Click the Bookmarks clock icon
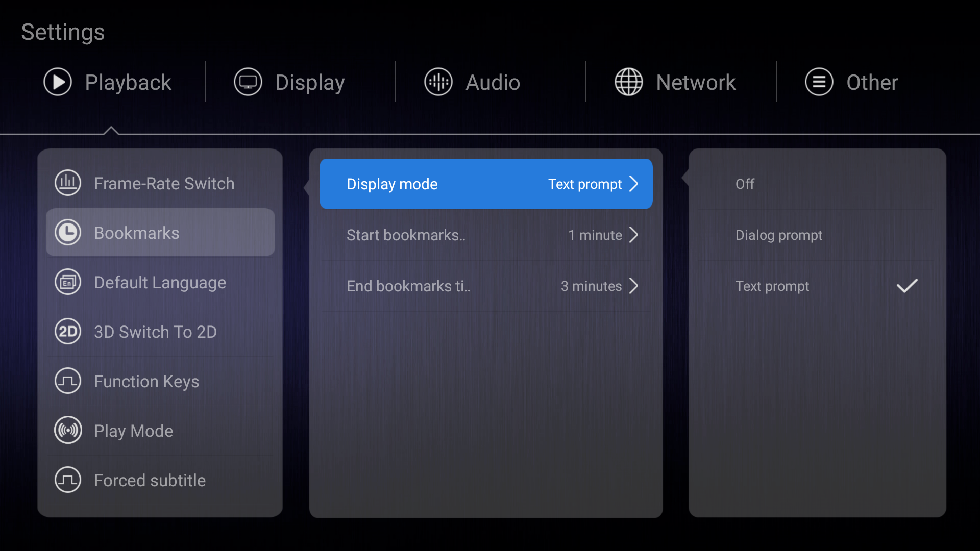The height and width of the screenshot is (551, 980). click(x=68, y=233)
